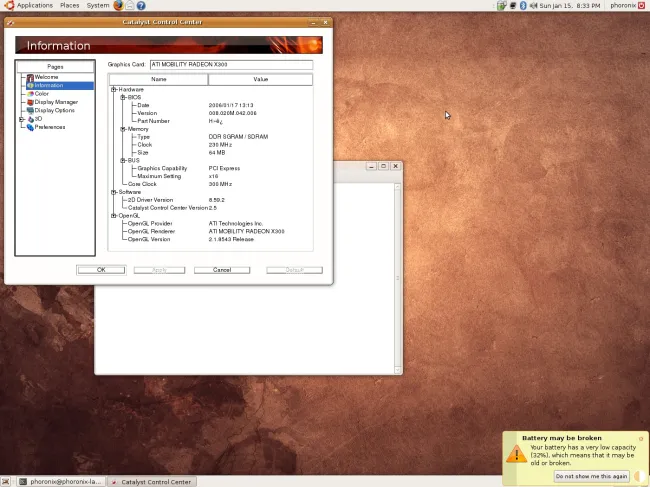Open the Places menu

[70, 5]
